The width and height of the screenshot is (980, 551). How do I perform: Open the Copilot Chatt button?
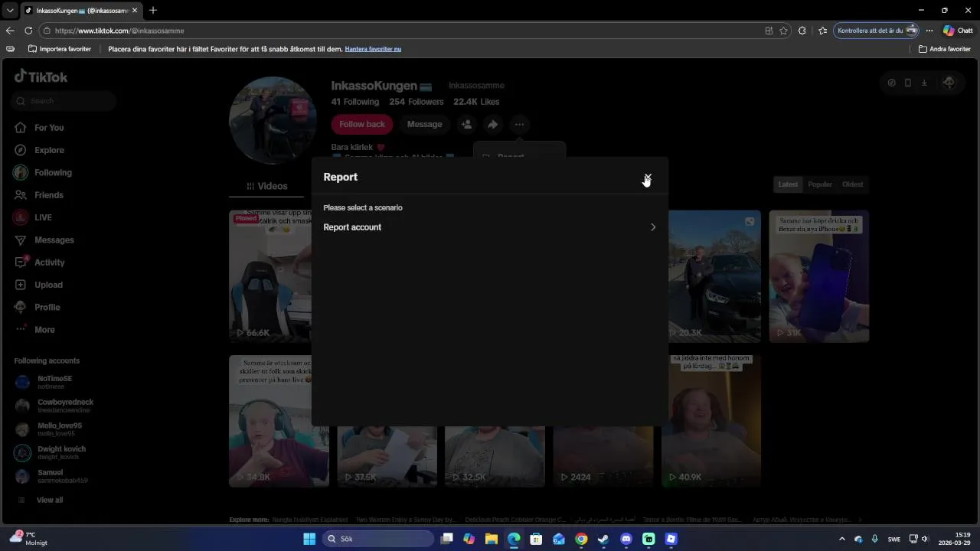click(x=959, y=31)
